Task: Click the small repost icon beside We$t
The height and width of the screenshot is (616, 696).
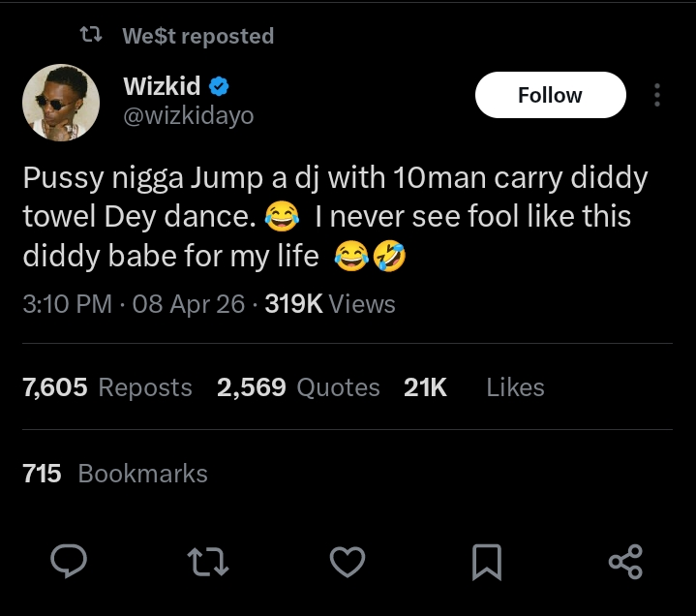Action: 91,36
